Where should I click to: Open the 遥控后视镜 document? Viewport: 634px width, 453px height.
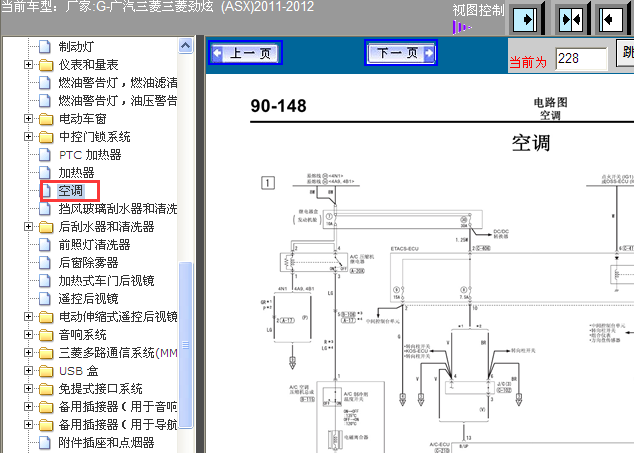(88, 298)
